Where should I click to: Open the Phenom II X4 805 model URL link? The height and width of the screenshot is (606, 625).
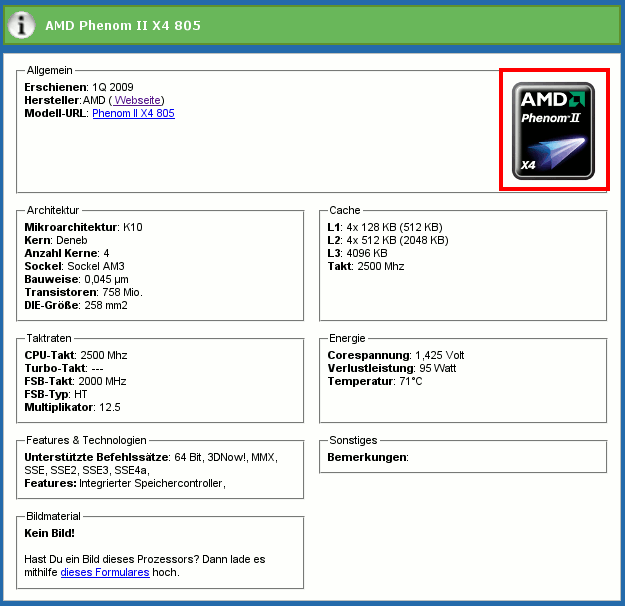tap(133, 114)
